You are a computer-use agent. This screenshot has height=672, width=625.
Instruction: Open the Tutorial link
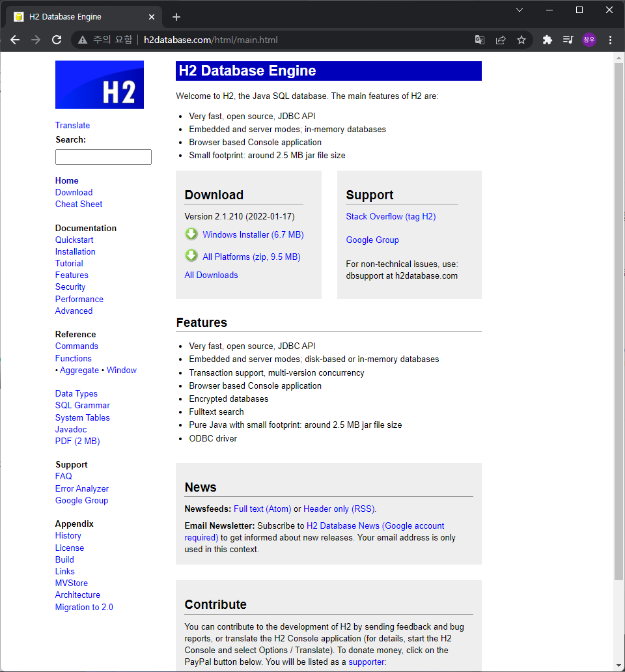click(69, 263)
